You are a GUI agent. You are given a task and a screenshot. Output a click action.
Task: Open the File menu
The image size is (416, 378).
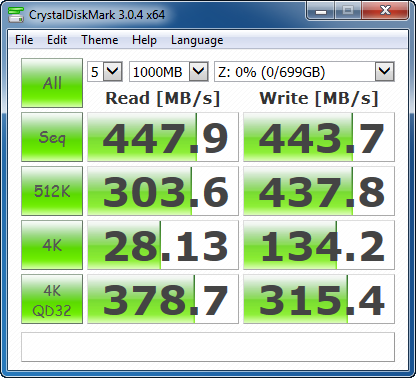tap(24, 40)
